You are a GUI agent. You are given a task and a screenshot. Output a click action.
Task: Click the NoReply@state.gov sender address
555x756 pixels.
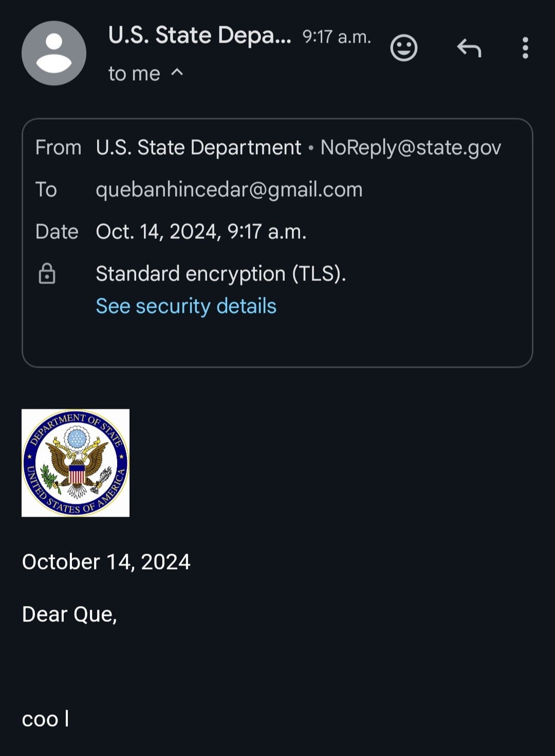click(410, 148)
